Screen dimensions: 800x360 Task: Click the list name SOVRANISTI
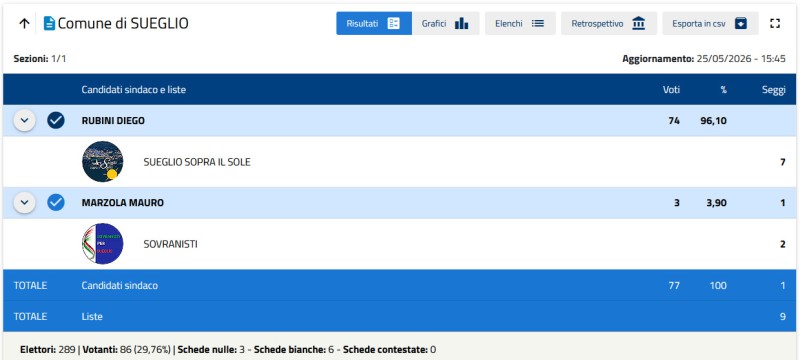coord(170,245)
